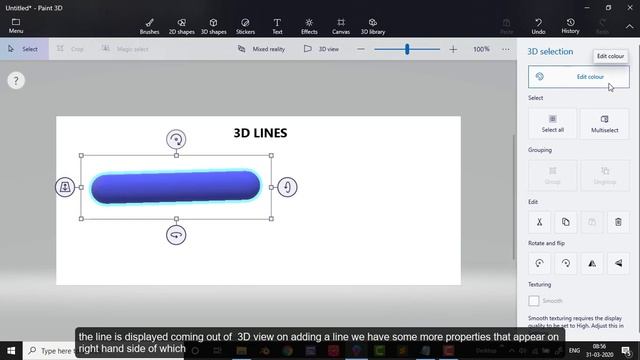Click the Edit colour button
Screen dimensions: 640x360
[x=578, y=77]
